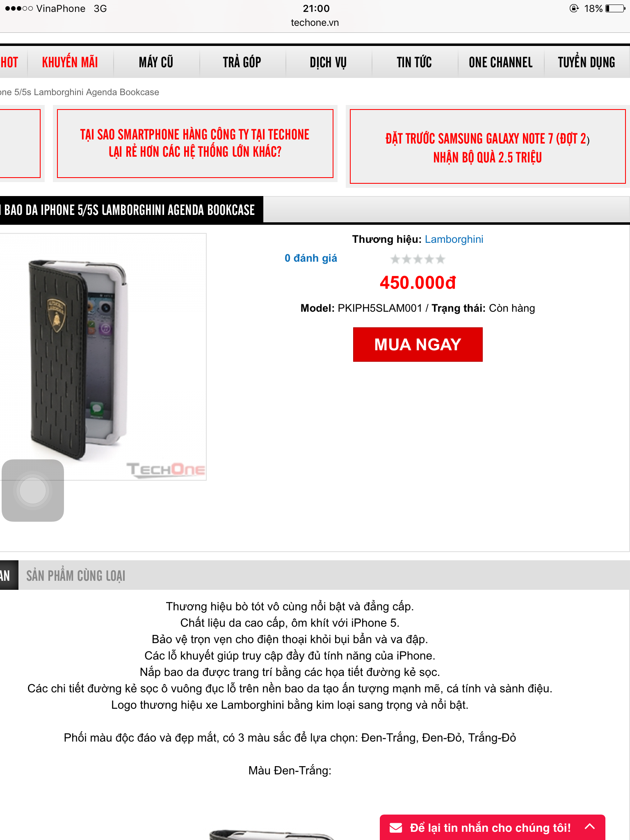Open the MÁY CŨ menu item

click(x=156, y=62)
